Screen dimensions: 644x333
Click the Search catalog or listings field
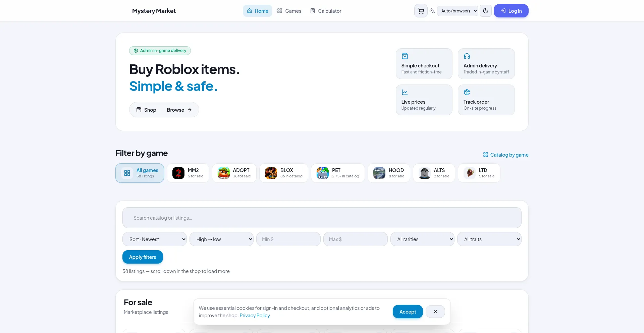pos(322,218)
